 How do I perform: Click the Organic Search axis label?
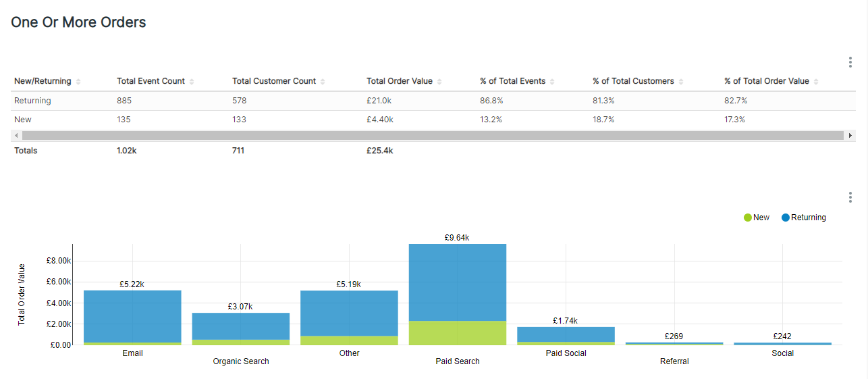(241, 361)
